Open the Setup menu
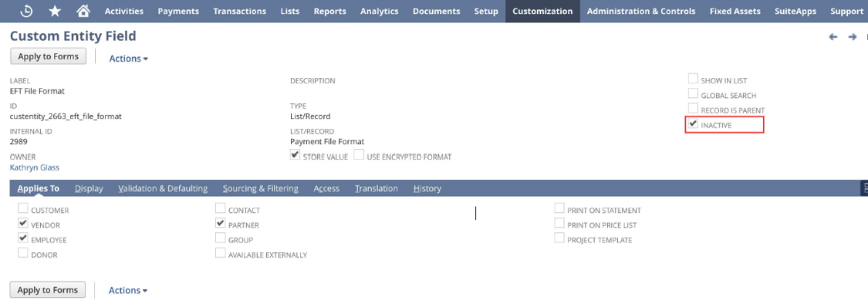The image size is (868, 304). coord(486,11)
